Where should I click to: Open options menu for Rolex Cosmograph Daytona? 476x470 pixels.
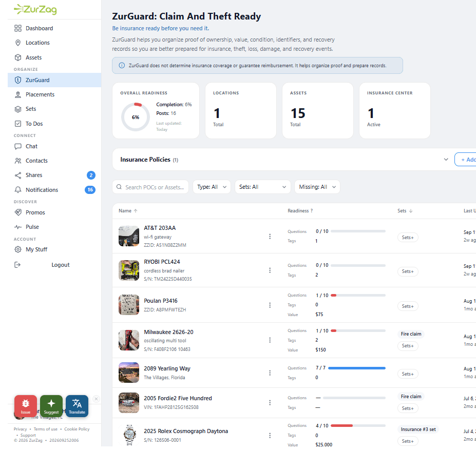270,436
